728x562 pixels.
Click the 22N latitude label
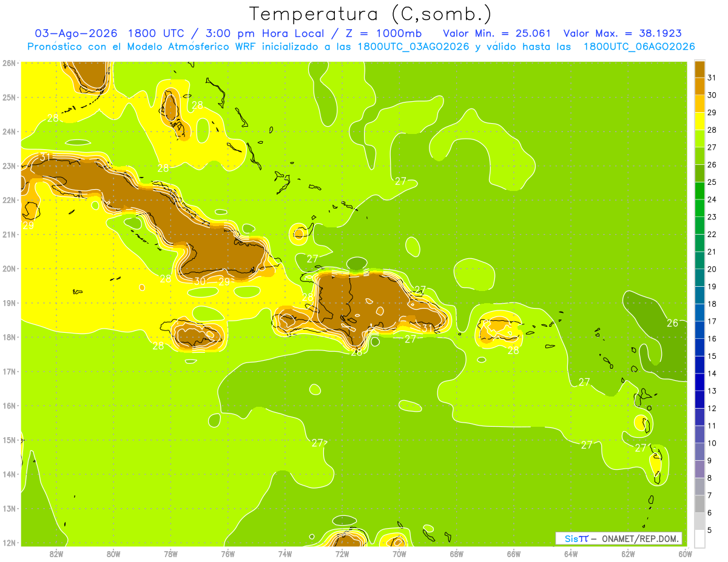[x=9, y=200]
